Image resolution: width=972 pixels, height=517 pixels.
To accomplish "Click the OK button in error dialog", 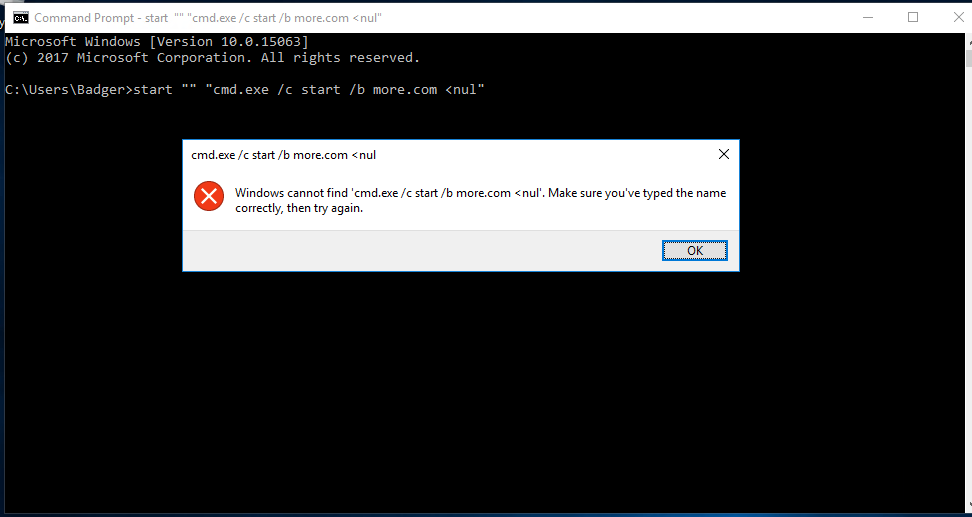I will 694,250.
